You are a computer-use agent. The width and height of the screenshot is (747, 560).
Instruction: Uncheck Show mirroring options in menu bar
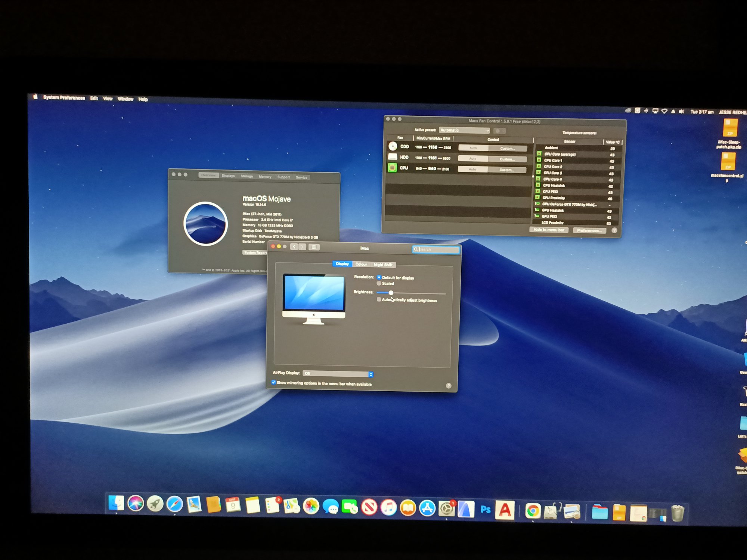pos(274,383)
